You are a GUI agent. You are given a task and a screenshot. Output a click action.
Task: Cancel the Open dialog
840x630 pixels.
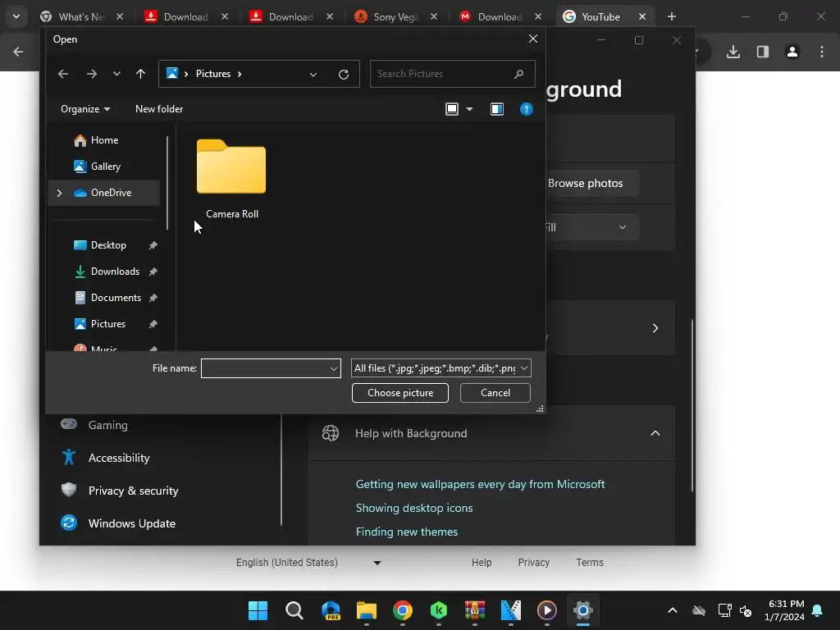(x=495, y=393)
